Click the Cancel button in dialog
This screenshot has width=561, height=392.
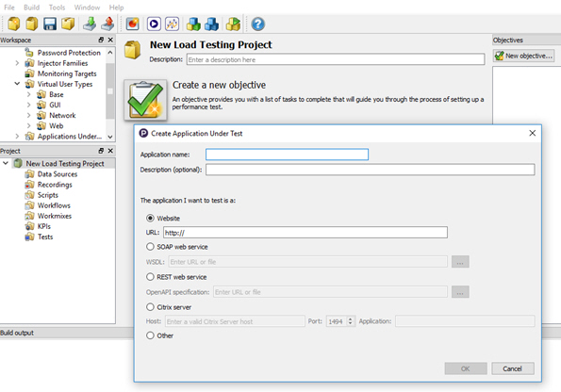coord(513,368)
